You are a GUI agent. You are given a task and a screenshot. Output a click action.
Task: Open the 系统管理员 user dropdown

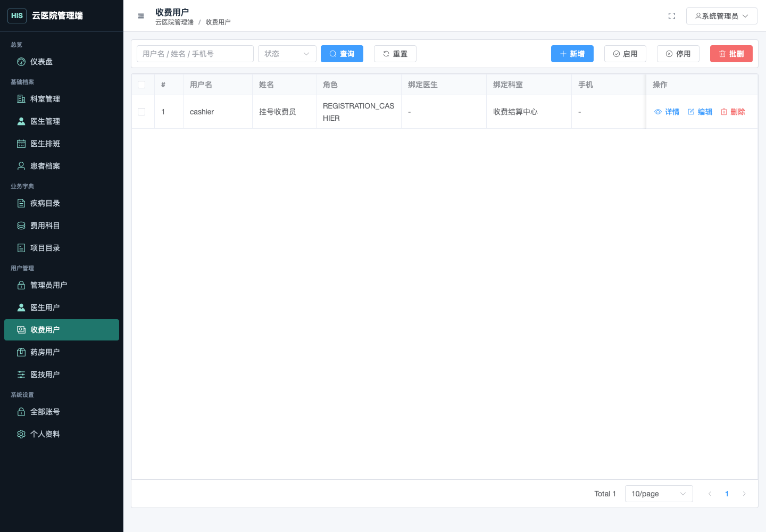[722, 16]
